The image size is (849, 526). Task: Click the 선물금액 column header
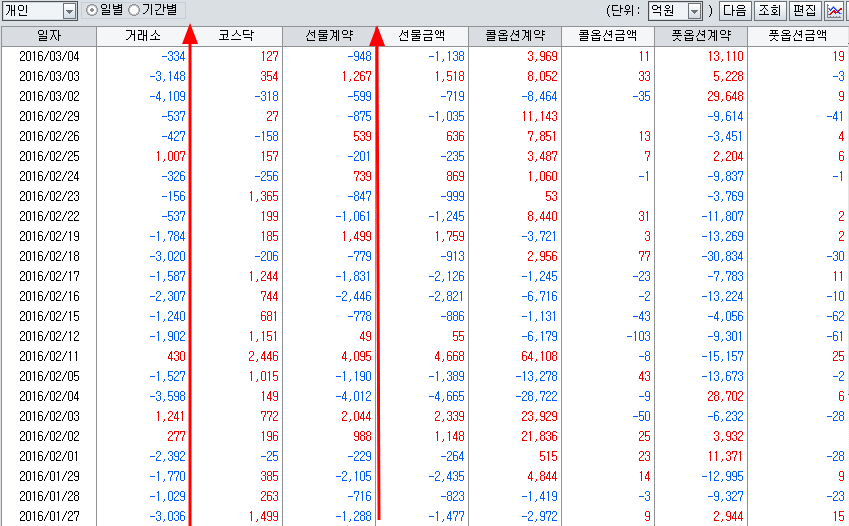click(422, 35)
